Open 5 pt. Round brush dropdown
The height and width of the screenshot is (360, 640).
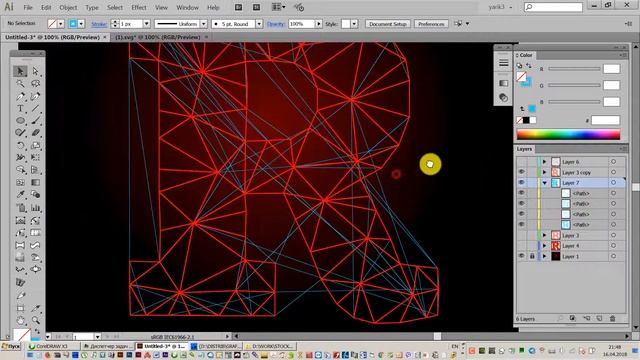pyautogui.click(x=259, y=24)
